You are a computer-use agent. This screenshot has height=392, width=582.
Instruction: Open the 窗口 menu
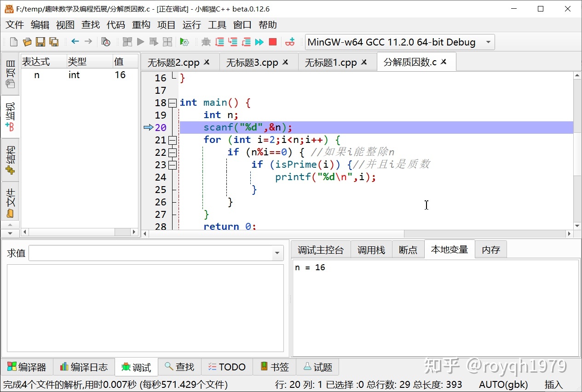coord(242,25)
